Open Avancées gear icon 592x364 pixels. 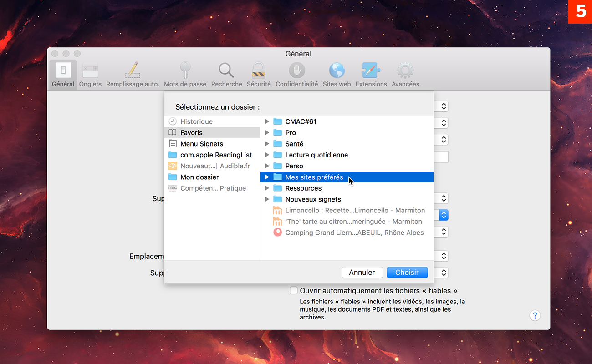(405, 71)
